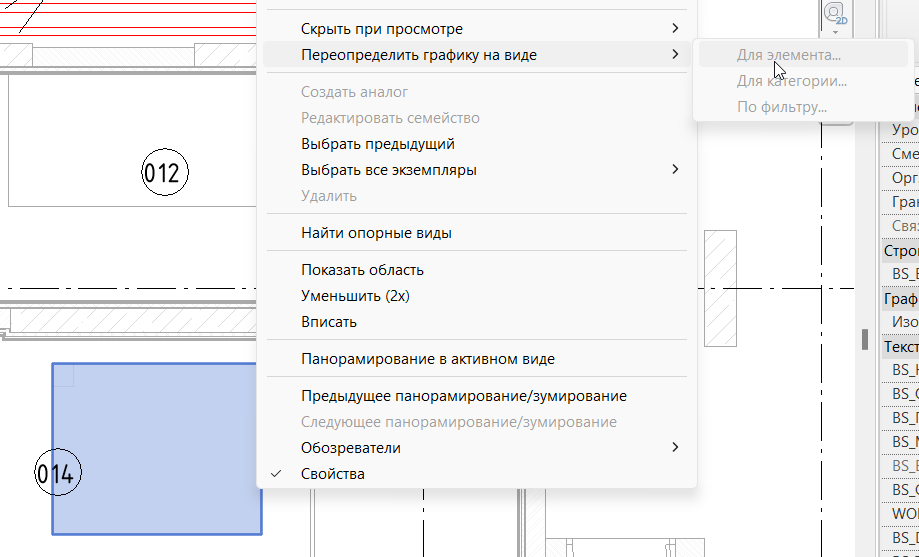The width and height of the screenshot is (919, 557).
Task: Expand the Выбрать все экземпляры submenu arrow
Action: (675, 169)
